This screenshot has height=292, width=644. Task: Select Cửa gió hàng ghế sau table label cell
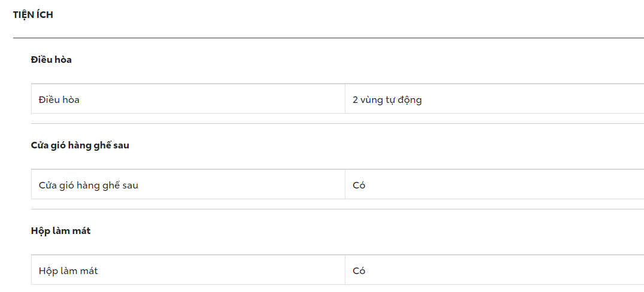tap(89, 185)
